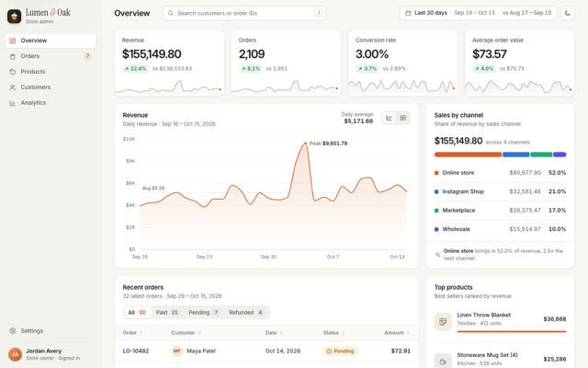The width and height of the screenshot is (588, 368).
Task: Sort table by Amount column
Action: 397,333
